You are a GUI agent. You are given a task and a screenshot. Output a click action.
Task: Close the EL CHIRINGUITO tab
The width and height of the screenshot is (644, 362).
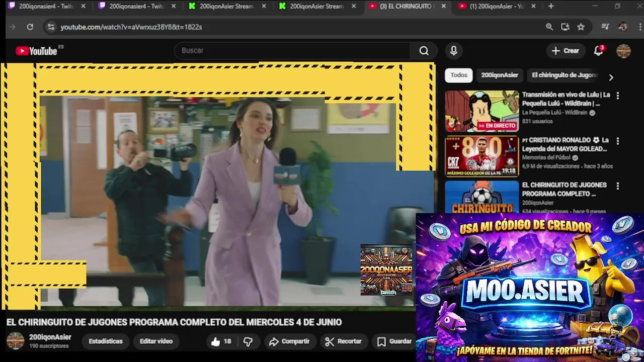443,6
